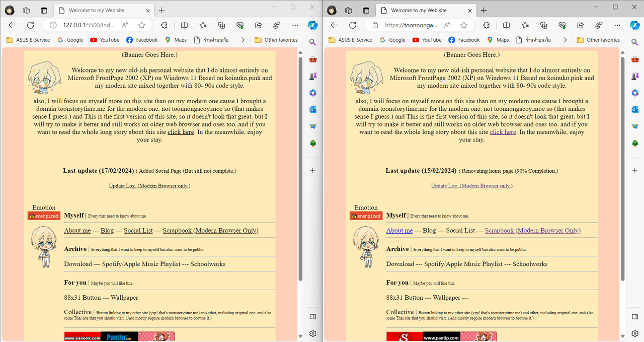Open sidebar Tools briefcase in the right window
Screen dimensions: 644x342
tap(635, 59)
